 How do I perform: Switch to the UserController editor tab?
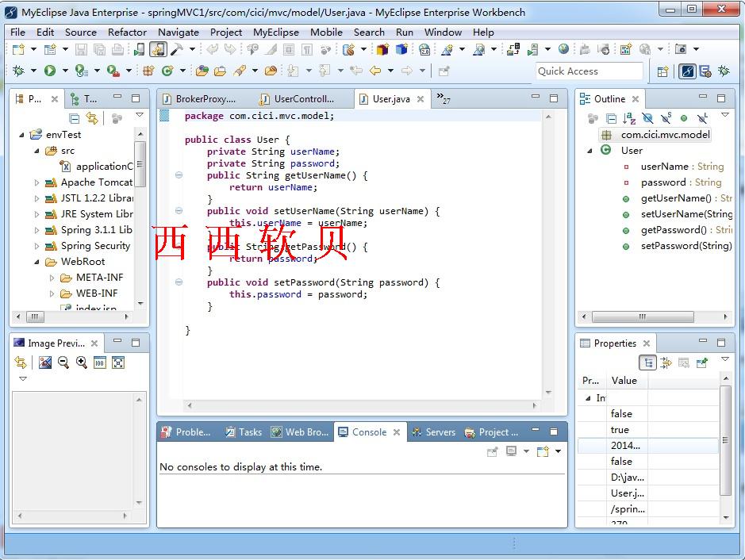(297, 99)
